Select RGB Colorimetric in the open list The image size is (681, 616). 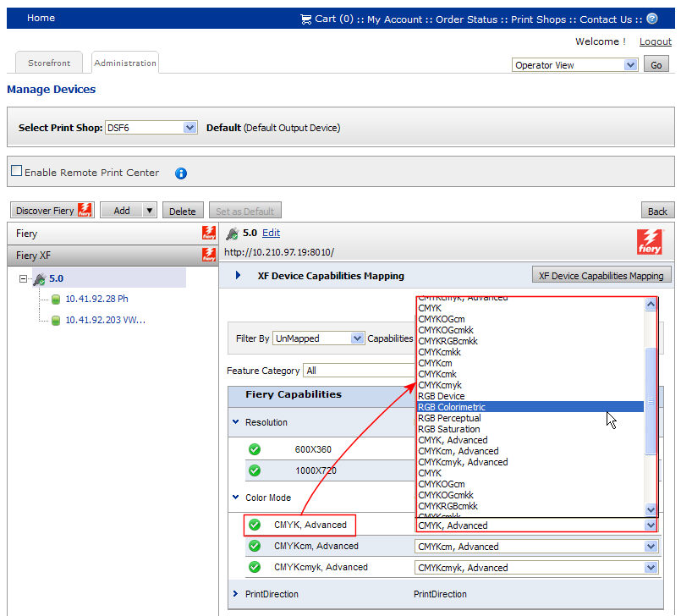pyautogui.click(x=530, y=407)
